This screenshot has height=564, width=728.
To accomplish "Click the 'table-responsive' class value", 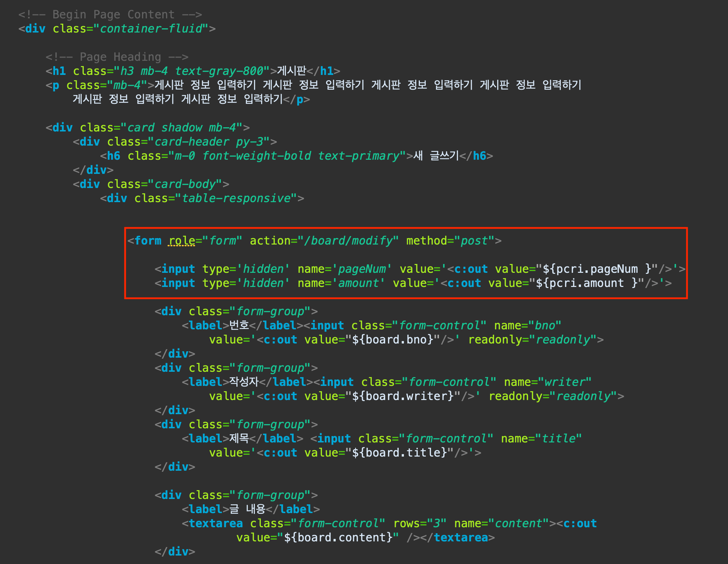I will coord(236,198).
